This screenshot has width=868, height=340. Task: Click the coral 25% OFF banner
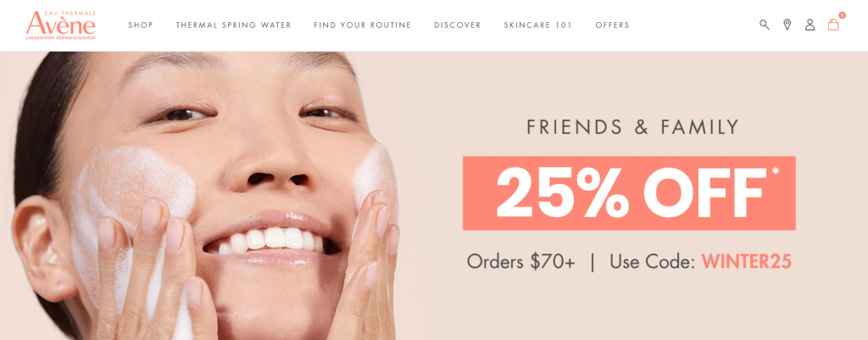(x=629, y=193)
